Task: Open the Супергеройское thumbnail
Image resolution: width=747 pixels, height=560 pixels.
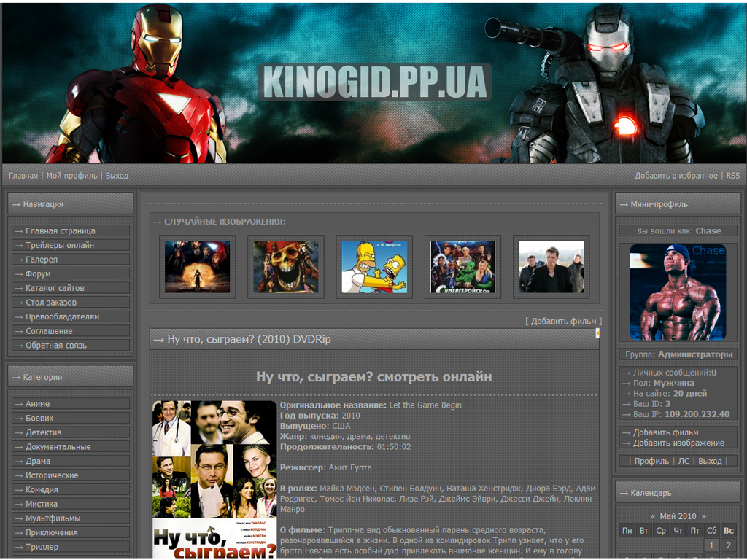Action: click(x=462, y=267)
